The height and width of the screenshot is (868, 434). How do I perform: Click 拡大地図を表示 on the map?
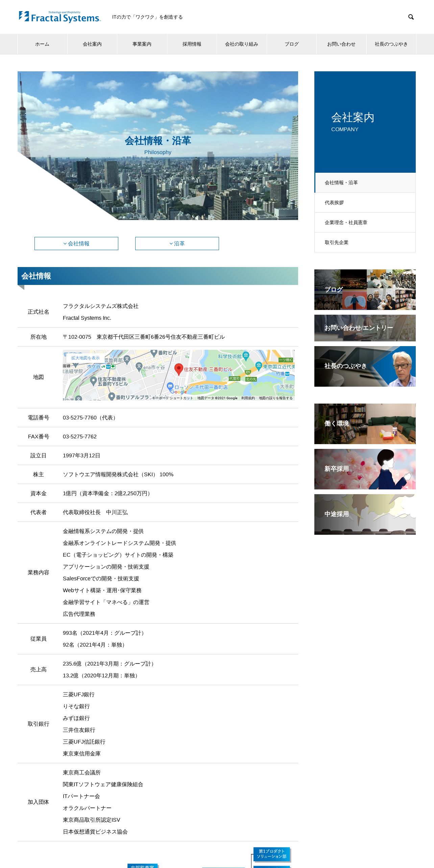[85, 358]
